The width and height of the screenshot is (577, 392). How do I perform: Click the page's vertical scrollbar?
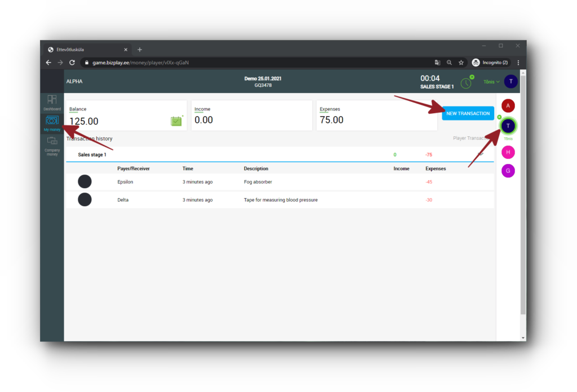(x=523, y=197)
